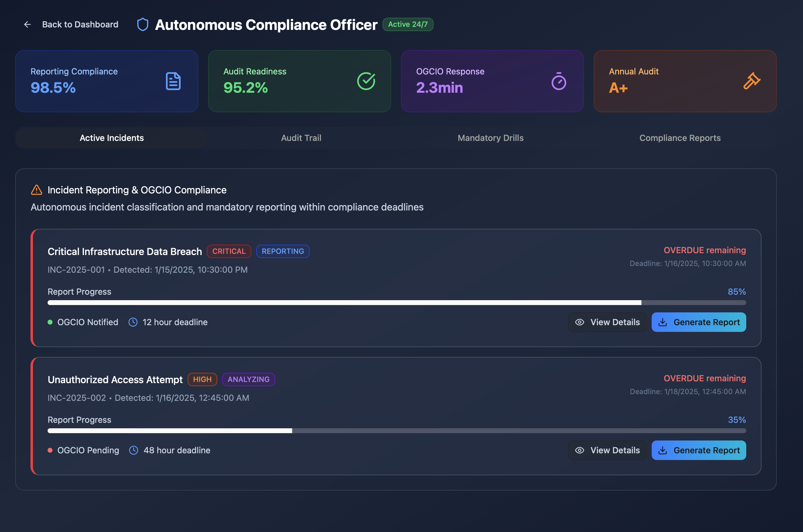Click the warning triangle icon near Incident Reporting
The height and width of the screenshot is (532, 803).
tap(37, 190)
